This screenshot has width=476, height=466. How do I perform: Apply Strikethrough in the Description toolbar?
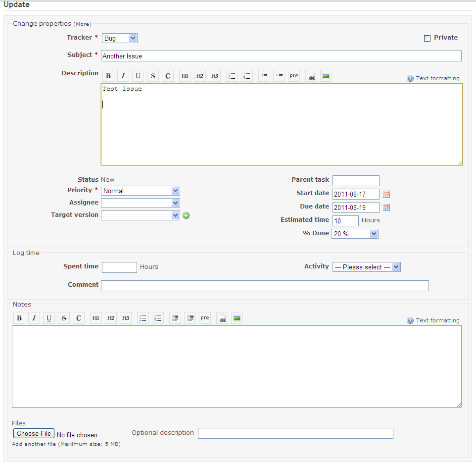(153, 76)
